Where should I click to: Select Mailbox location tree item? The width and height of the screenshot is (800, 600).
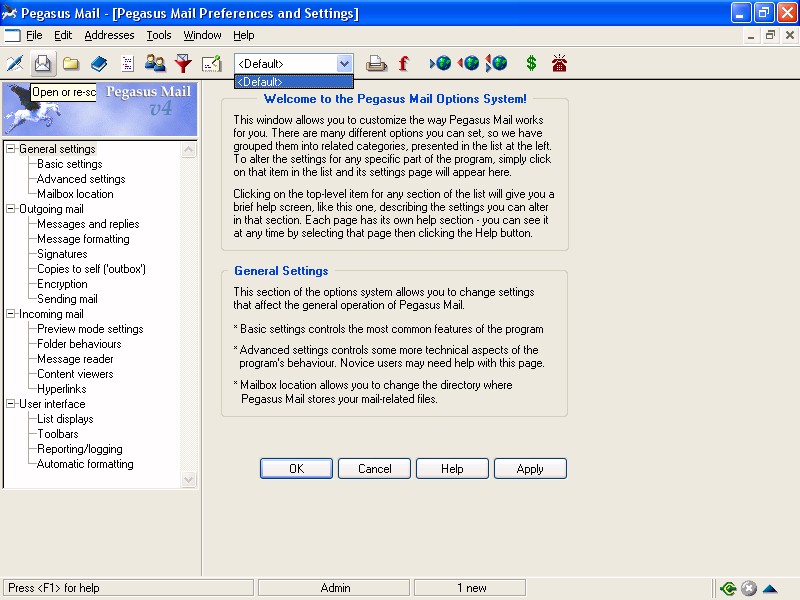(76, 194)
